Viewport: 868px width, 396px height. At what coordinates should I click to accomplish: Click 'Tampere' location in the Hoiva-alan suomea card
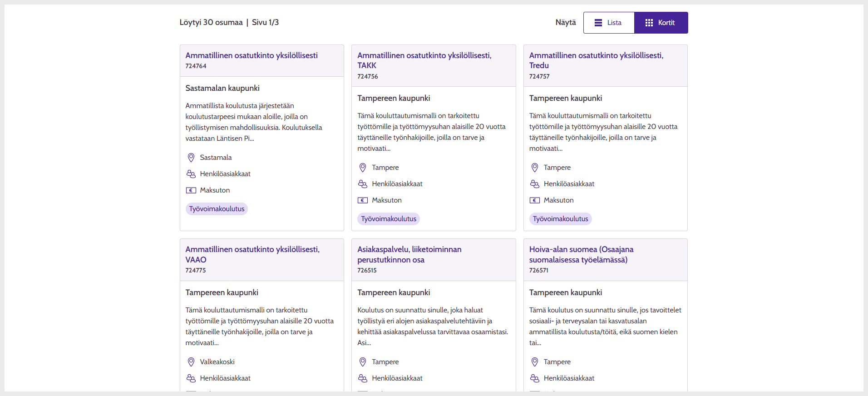coord(557,362)
